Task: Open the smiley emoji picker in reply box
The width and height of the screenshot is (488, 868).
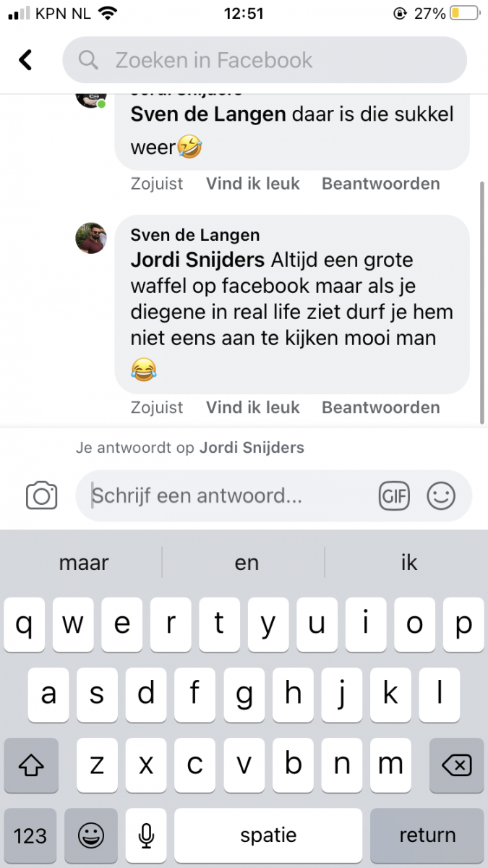Action: pos(441,496)
